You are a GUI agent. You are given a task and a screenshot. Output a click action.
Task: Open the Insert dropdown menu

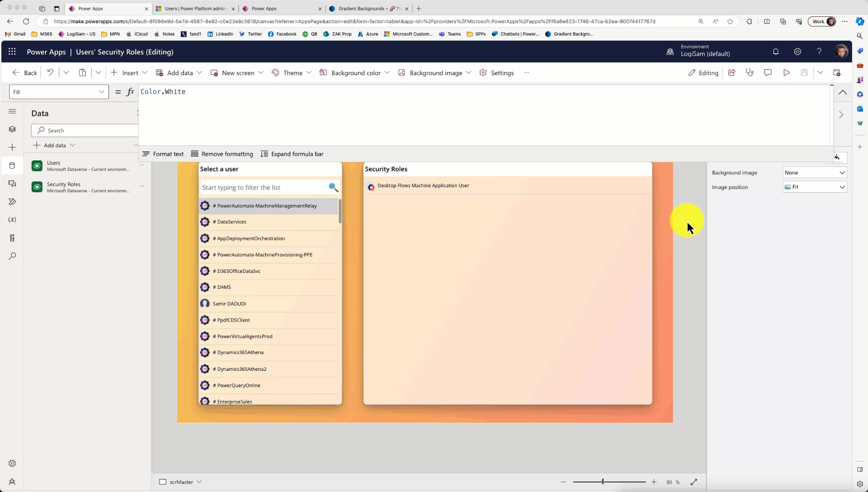pyautogui.click(x=129, y=72)
